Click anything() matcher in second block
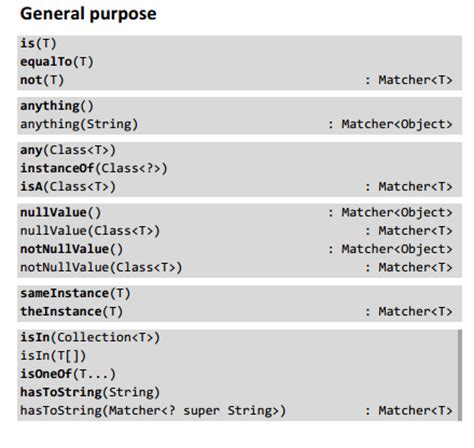 tap(57, 106)
